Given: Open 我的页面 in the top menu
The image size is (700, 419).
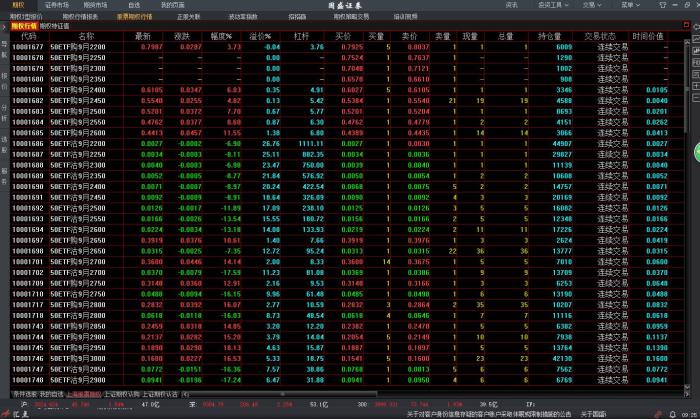Looking at the screenshot, I should 172,5.
